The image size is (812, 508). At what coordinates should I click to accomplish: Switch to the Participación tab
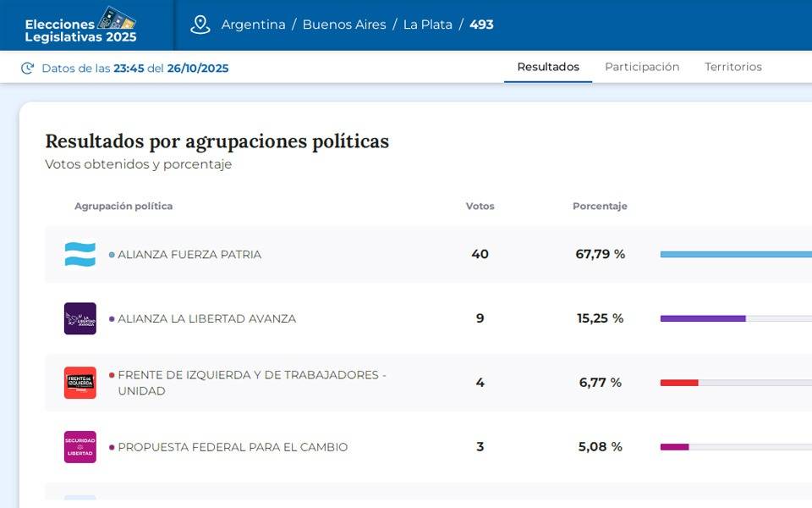(642, 67)
